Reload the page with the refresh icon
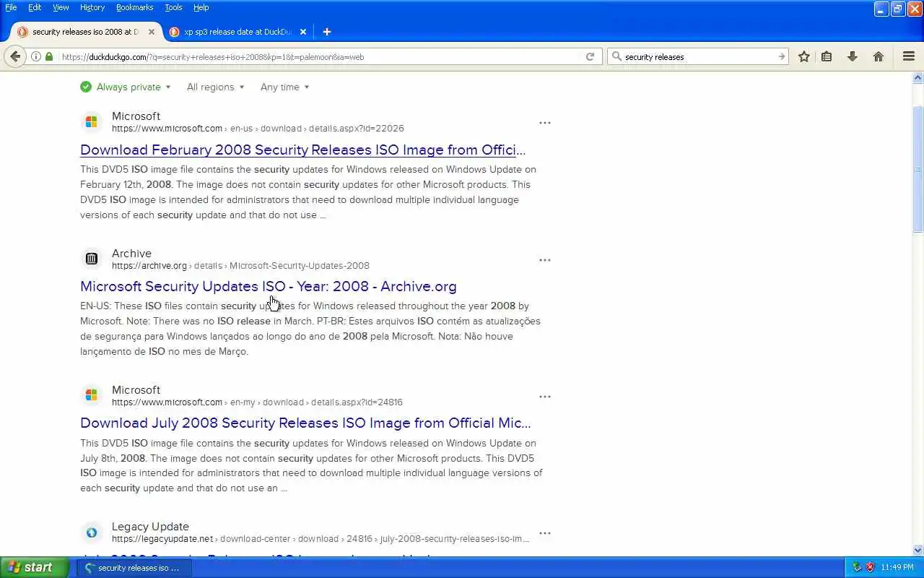This screenshot has width=924, height=578. [x=590, y=56]
